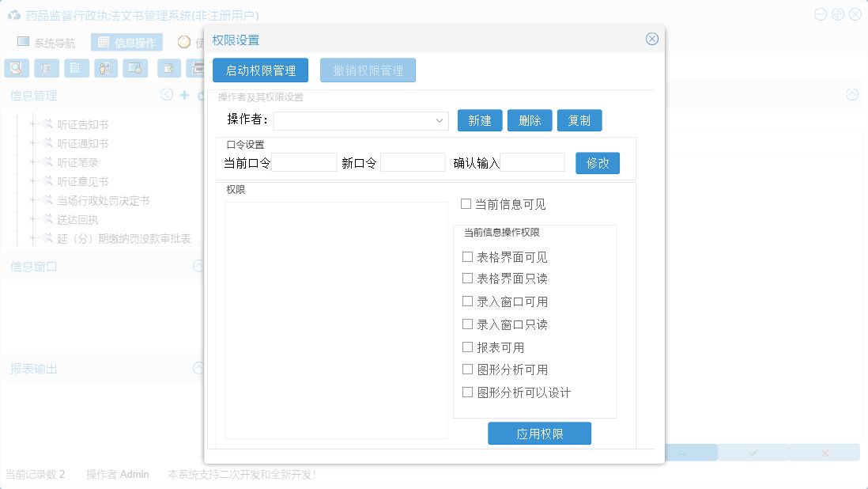Image resolution: width=868 pixels, height=489 pixels.
Task: Switch to 信息操作 tab
Action: click(x=126, y=42)
